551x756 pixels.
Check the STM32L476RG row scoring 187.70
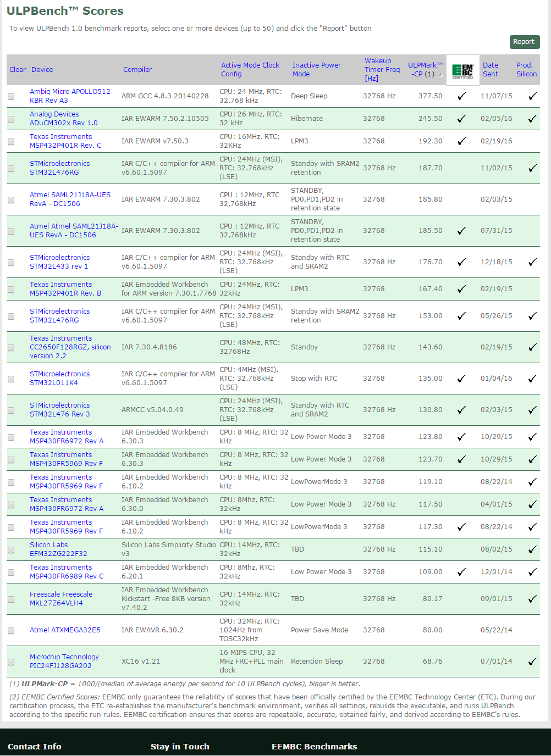[x=11, y=169]
